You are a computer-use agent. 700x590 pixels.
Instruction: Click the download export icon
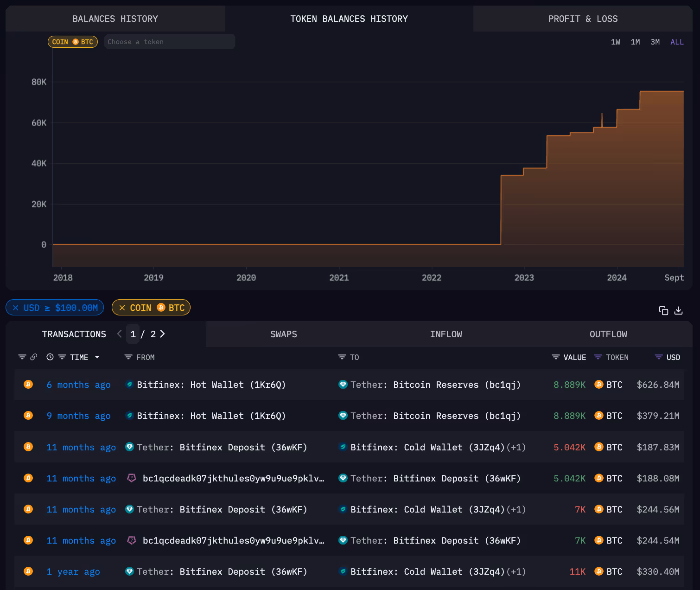[x=679, y=310]
